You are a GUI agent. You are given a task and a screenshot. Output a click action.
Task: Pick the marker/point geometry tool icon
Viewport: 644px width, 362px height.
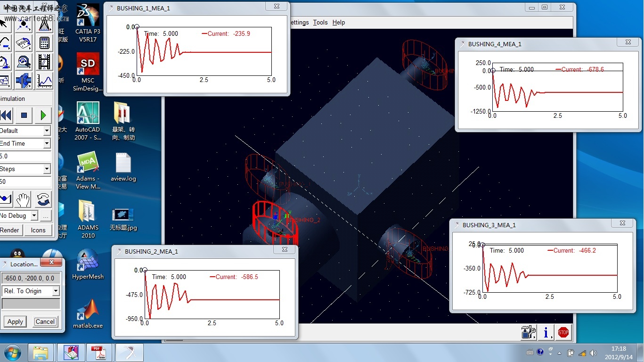point(24,24)
